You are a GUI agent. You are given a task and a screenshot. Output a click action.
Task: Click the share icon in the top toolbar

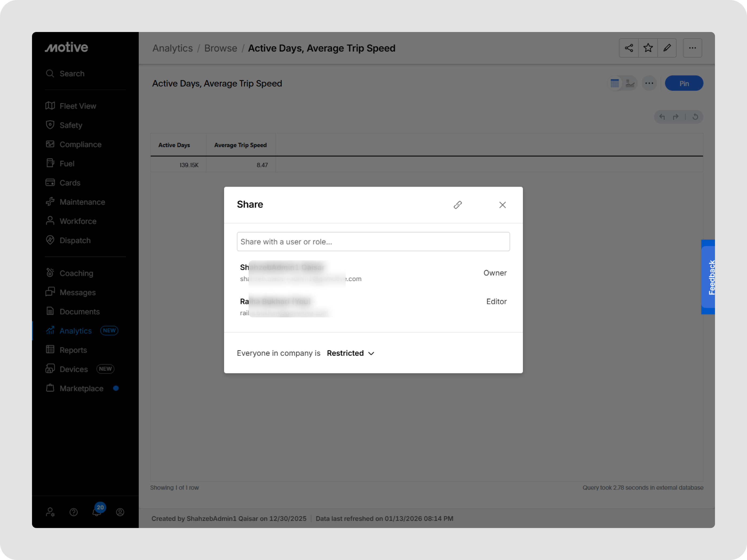tap(629, 47)
